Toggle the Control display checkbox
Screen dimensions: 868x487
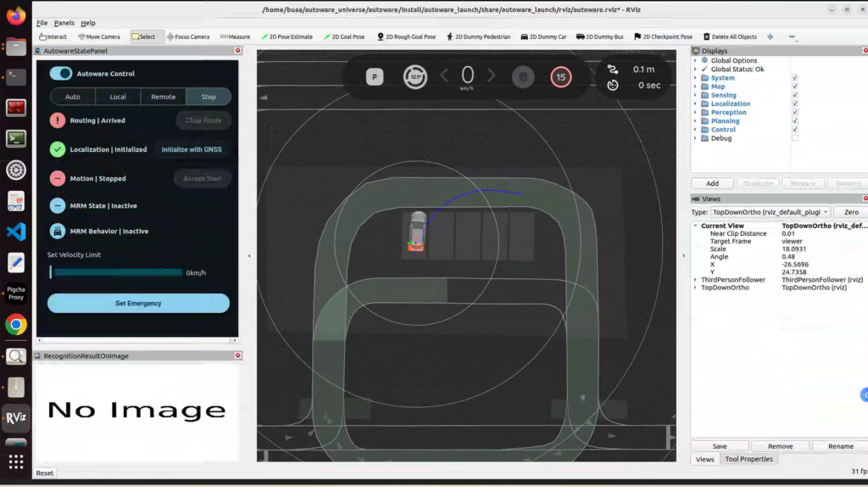tap(795, 129)
